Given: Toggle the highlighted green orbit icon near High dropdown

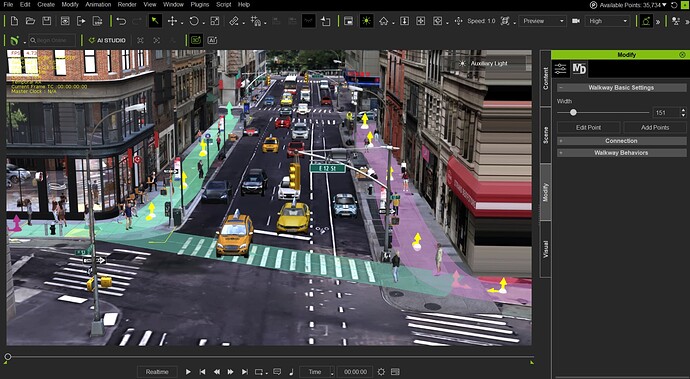Looking at the screenshot, I should [646, 21].
